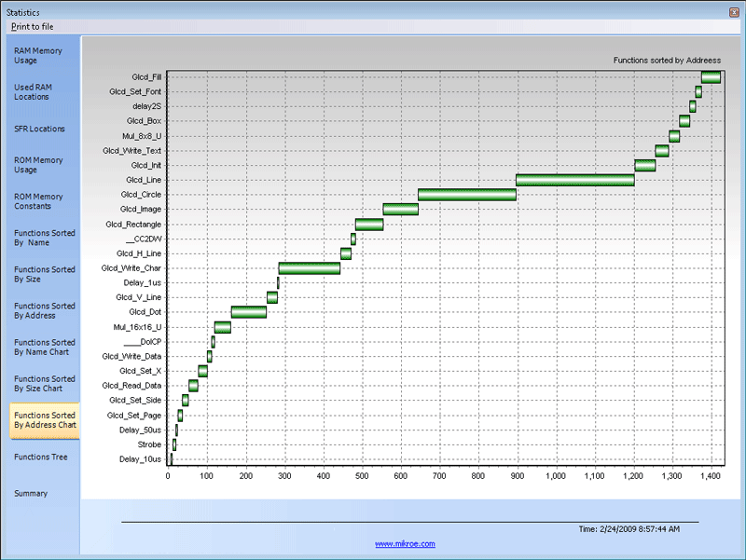Click the 1,400 x-axis value
Viewport: 746px width, 560px height.
click(711, 476)
